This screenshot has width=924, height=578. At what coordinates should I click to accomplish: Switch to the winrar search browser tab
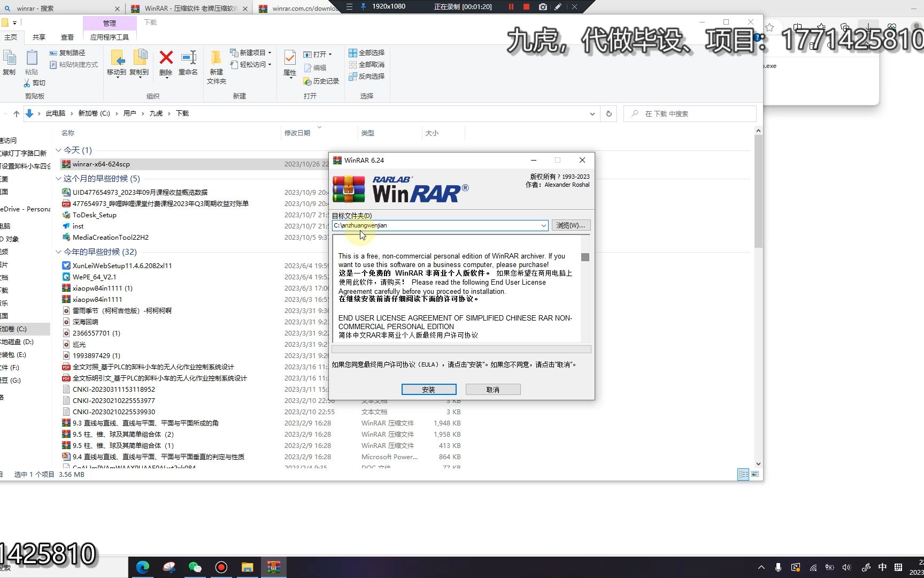[x=61, y=9]
